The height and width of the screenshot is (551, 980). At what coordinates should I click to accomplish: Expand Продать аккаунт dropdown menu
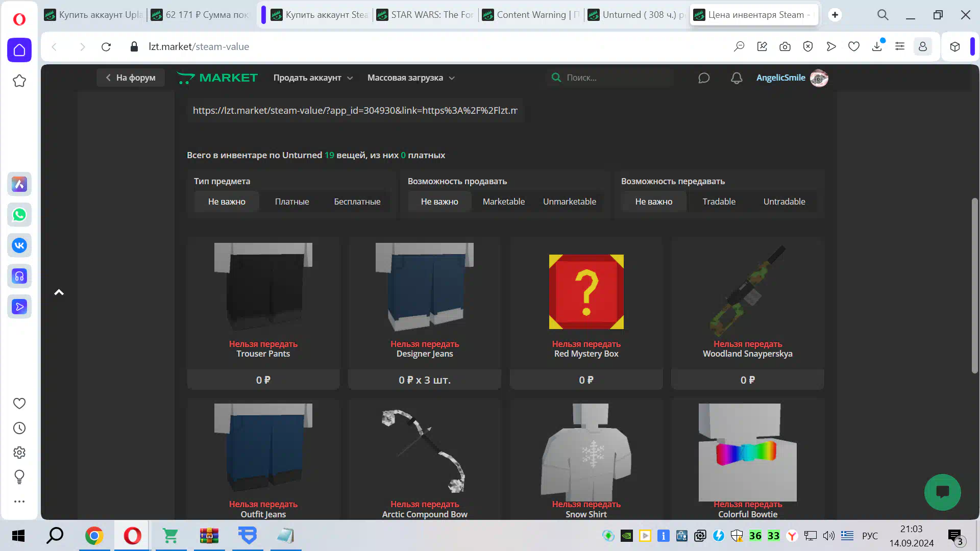click(313, 78)
